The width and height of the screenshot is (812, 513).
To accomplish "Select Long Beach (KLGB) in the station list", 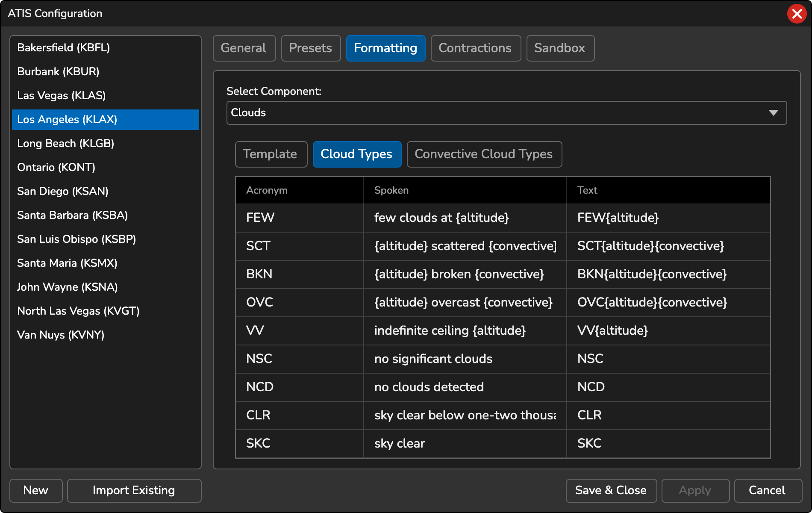I will (x=106, y=144).
